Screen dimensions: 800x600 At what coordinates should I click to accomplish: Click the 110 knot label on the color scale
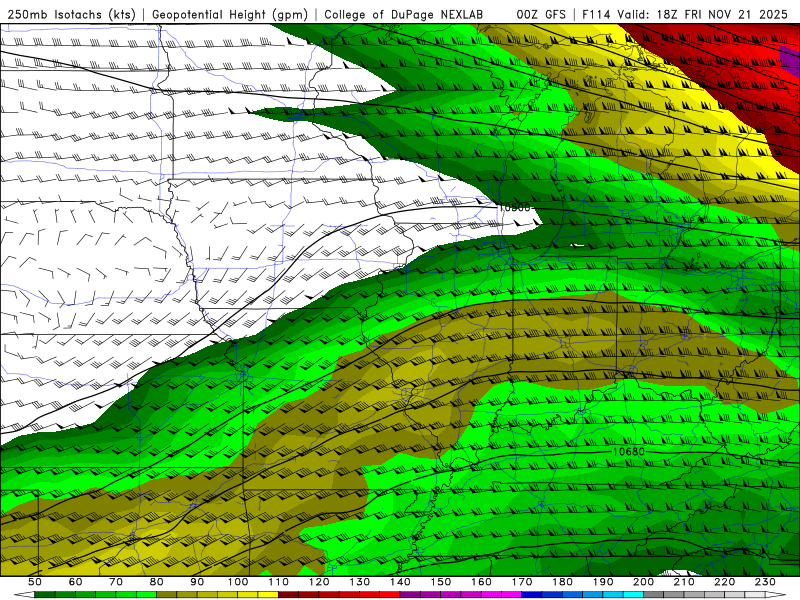click(x=279, y=582)
